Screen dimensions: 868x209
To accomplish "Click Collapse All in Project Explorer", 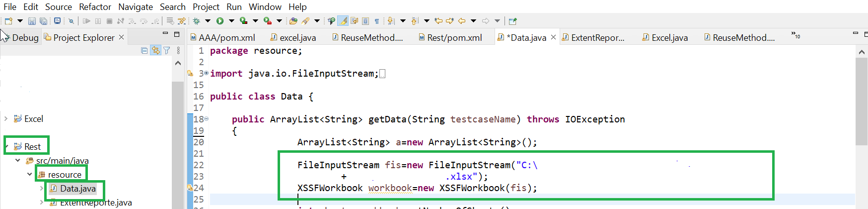I will (144, 50).
